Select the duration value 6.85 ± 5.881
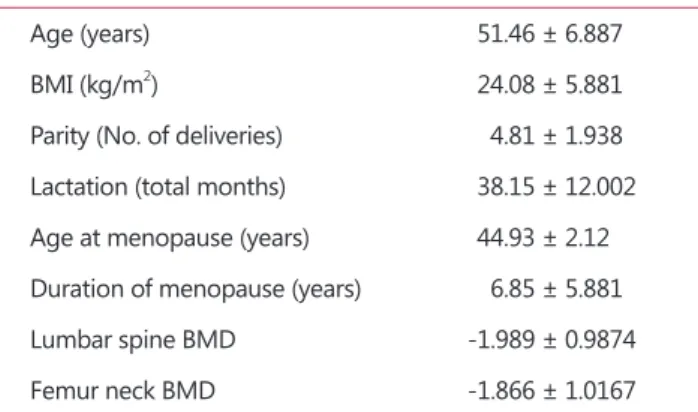This screenshot has height=412, width=698. (556, 288)
